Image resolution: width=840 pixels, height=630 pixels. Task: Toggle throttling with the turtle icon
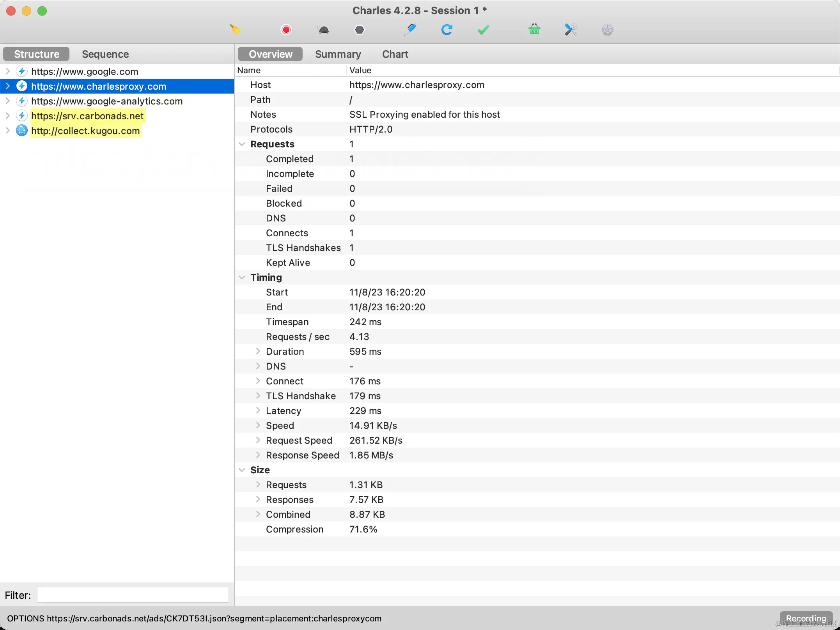[x=324, y=30]
